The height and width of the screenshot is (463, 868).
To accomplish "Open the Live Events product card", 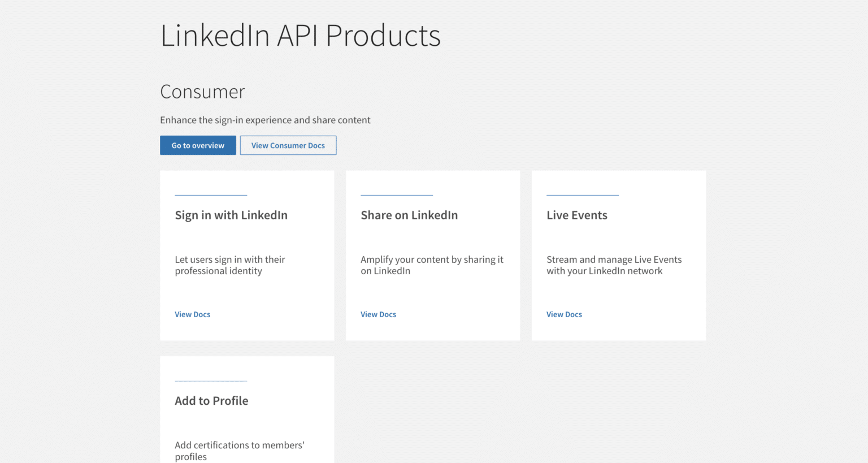I will pos(618,256).
